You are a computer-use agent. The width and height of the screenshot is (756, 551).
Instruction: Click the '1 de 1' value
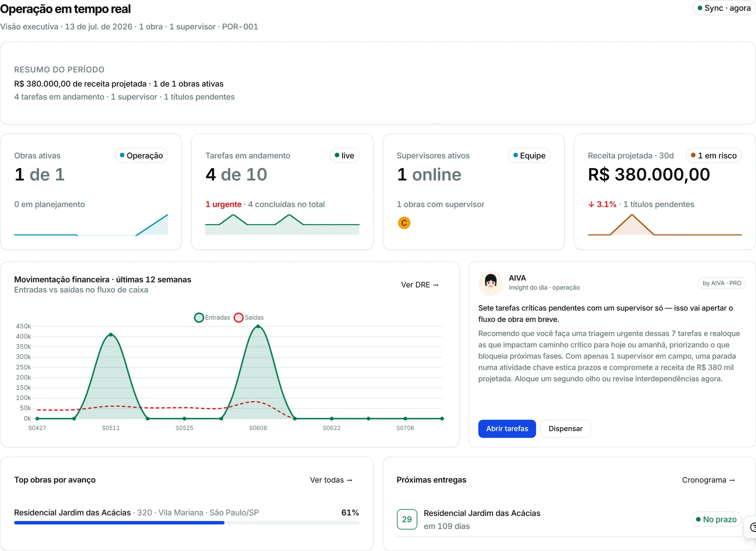39,174
